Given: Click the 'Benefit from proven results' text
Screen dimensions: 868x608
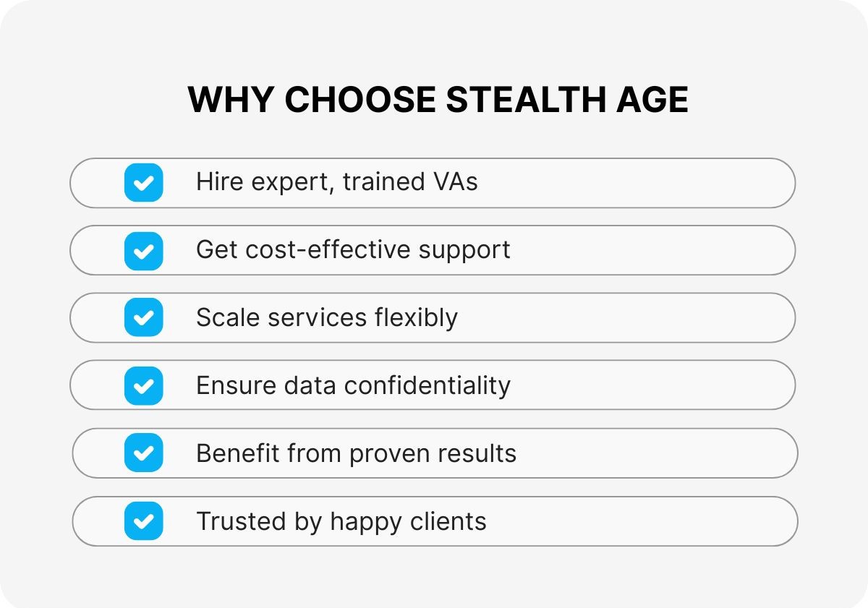Looking at the screenshot, I should (356, 453).
